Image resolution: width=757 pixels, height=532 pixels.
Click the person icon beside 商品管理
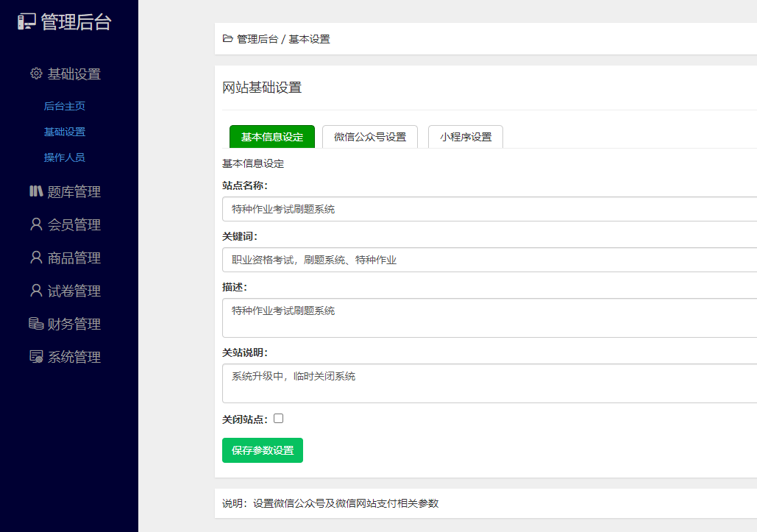pos(36,258)
